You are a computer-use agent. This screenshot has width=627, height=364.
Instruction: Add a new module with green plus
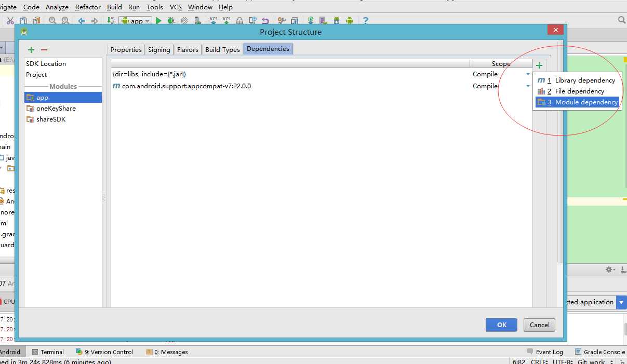[31, 50]
